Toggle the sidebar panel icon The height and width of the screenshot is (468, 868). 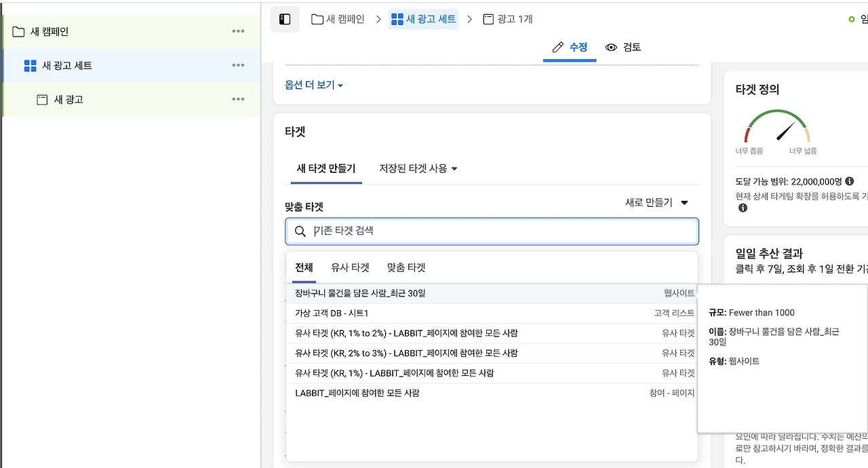click(x=285, y=19)
